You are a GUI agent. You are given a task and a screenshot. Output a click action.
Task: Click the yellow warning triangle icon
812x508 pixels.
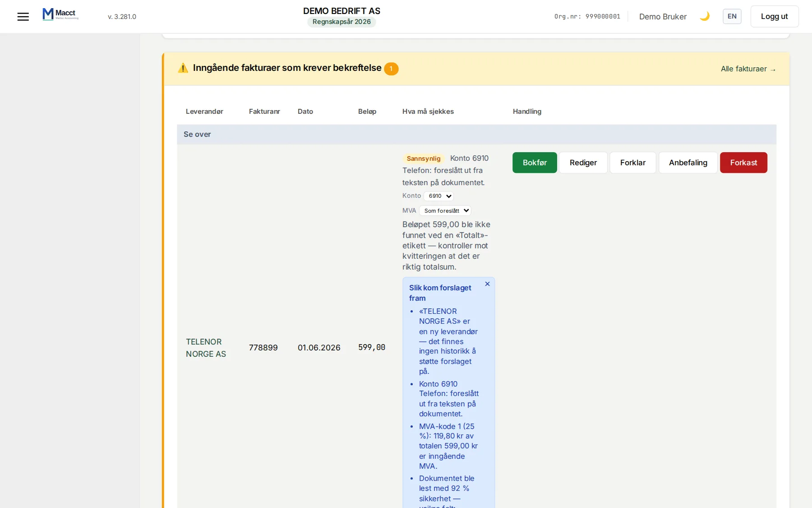(x=183, y=68)
